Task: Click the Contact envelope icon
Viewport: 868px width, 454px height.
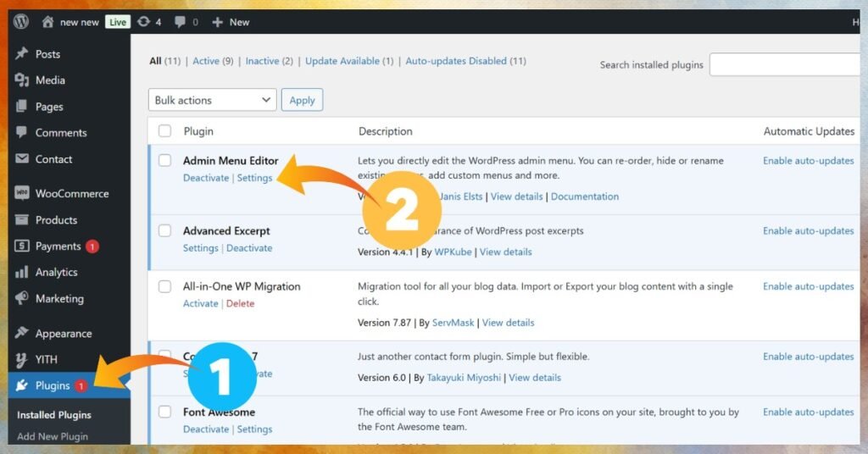Action: pos(21,158)
